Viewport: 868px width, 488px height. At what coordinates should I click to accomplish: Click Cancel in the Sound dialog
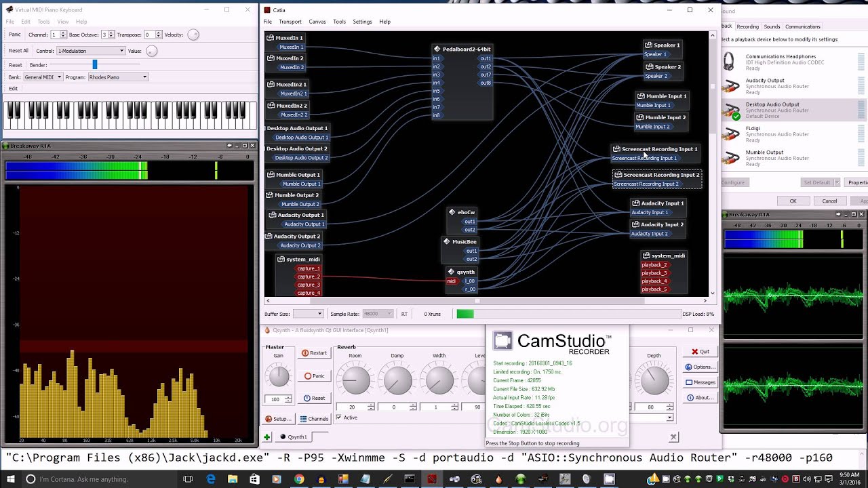(x=829, y=201)
